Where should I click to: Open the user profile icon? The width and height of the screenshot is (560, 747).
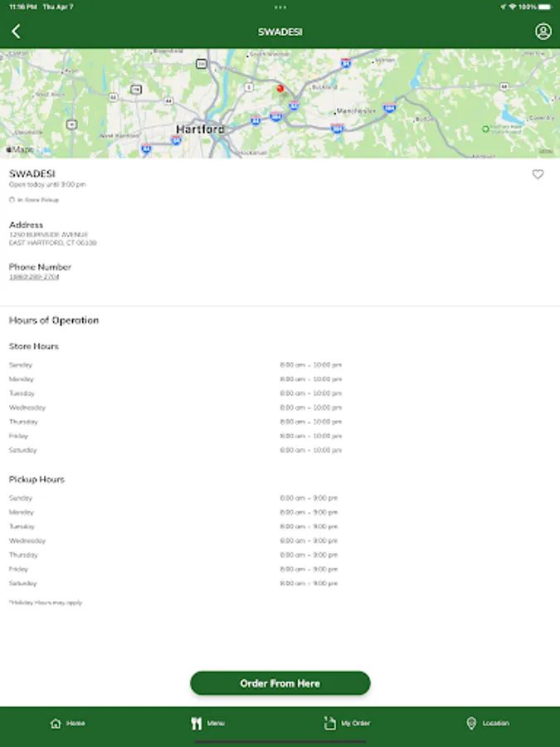(543, 32)
